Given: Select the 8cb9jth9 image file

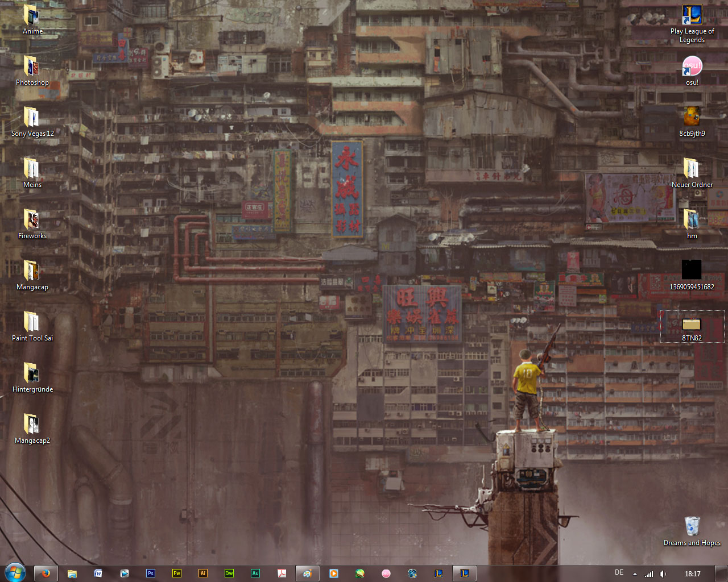Looking at the screenshot, I should tap(692, 122).
